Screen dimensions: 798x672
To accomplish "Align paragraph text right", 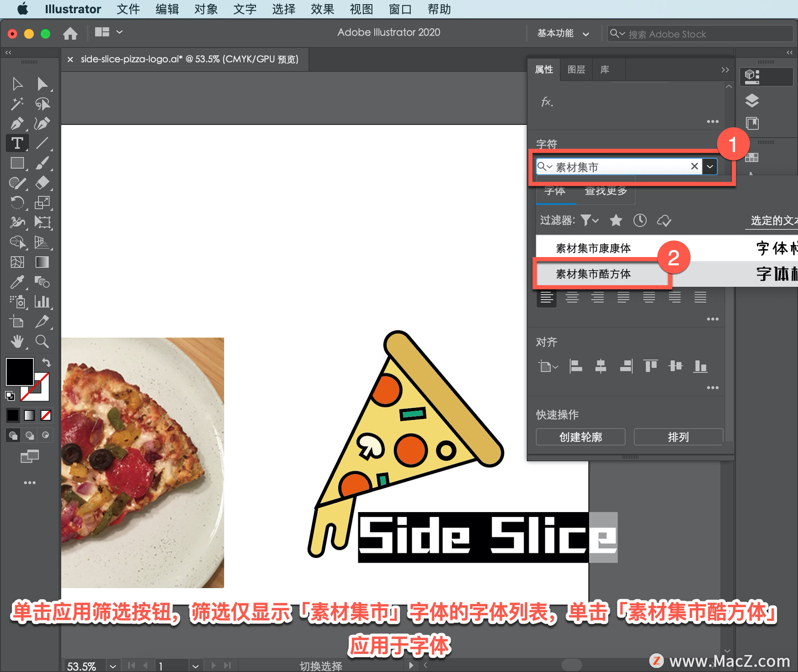I will tap(598, 297).
